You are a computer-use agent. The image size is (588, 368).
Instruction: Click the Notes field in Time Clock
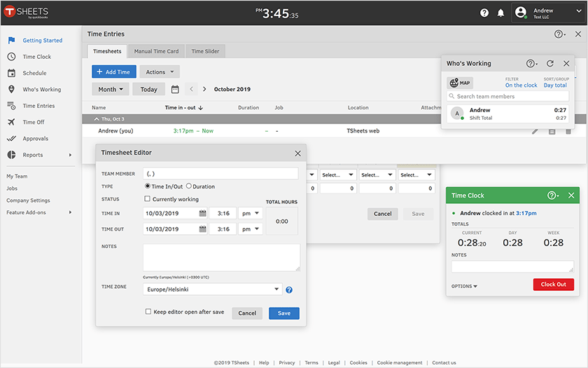[x=512, y=266]
